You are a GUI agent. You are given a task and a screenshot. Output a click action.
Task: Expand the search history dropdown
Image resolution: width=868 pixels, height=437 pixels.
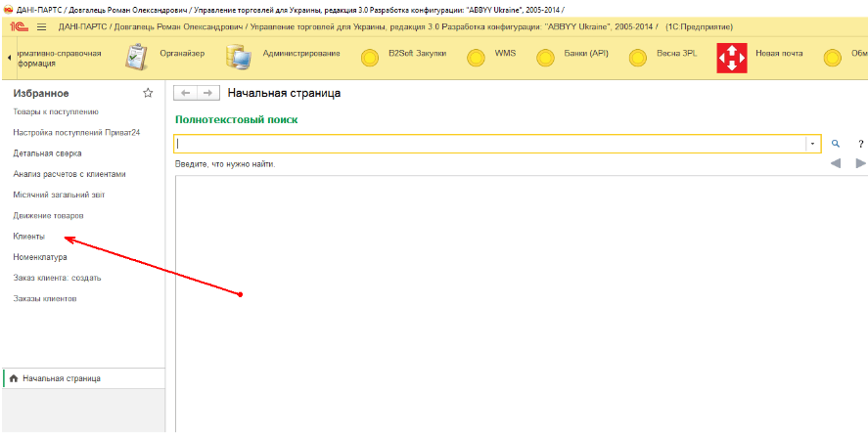[812, 144]
